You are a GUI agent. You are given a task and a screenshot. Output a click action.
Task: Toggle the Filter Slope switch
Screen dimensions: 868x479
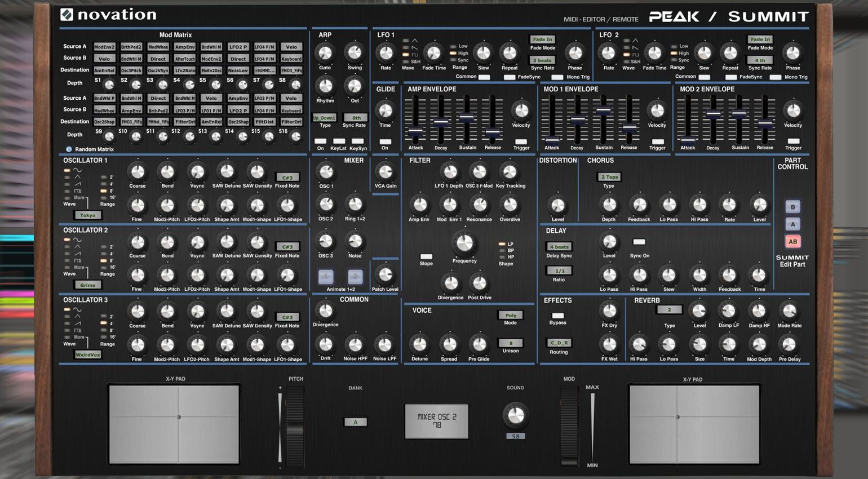[x=426, y=256]
